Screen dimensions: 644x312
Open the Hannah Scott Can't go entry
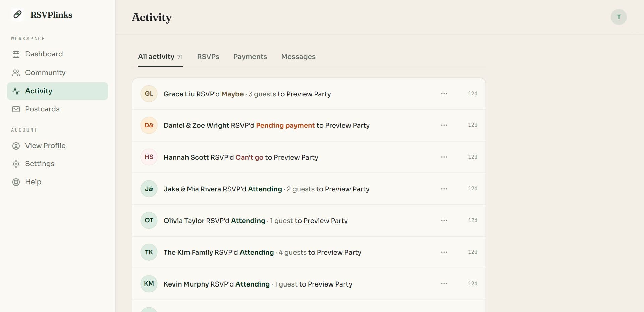pos(309,157)
